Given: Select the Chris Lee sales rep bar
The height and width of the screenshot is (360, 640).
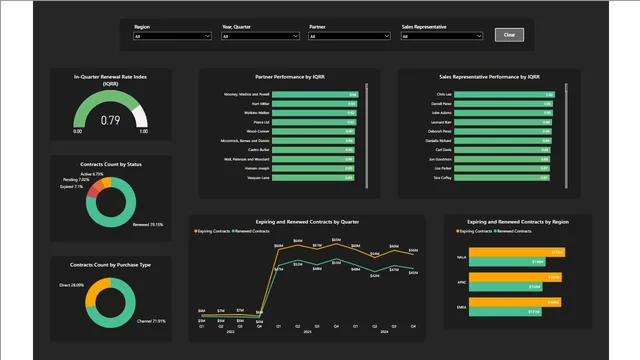Looking at the screenshot, I should point(504,94).
